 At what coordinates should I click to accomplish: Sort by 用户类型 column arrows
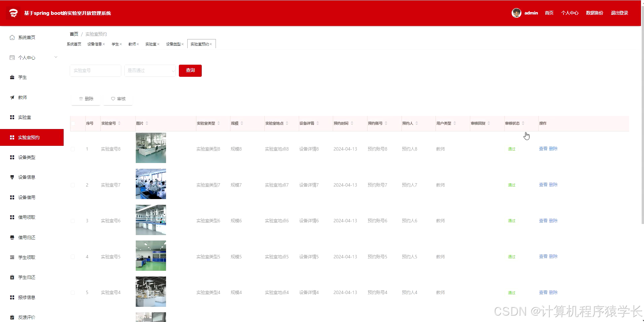click(455, 123)
